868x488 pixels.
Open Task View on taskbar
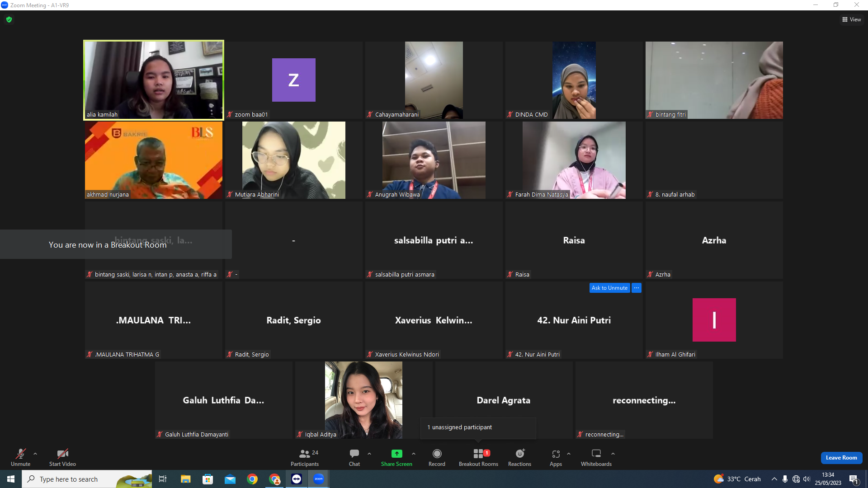pos(163,479)
